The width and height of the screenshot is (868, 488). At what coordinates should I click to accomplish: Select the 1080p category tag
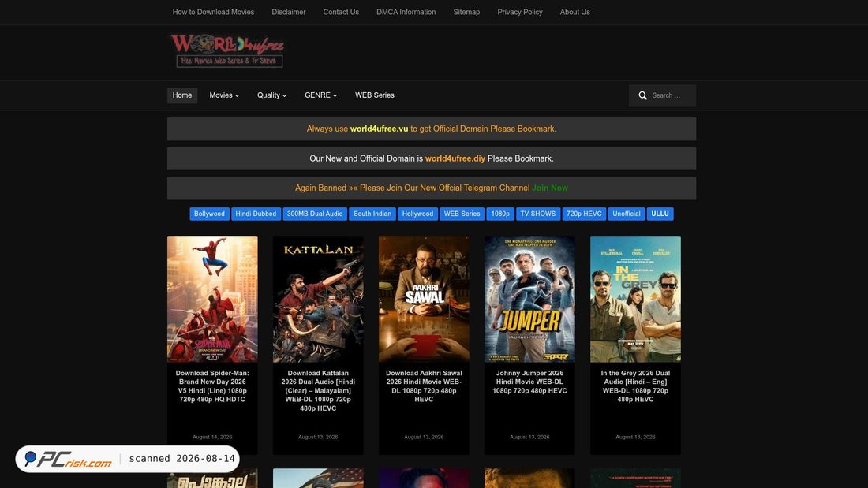pyautogui.click(x=500, y=214)
